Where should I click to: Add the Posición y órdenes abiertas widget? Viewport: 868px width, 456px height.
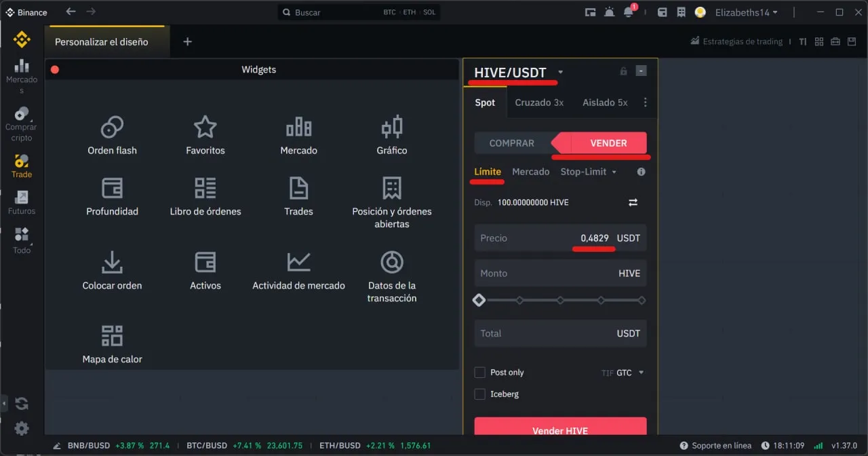tap(392, 203)
